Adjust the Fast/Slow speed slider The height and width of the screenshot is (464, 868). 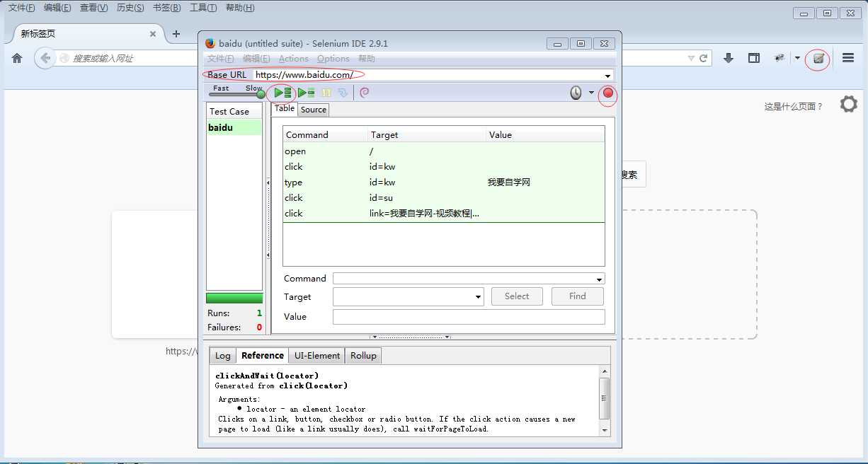click(x=236, y=94)
